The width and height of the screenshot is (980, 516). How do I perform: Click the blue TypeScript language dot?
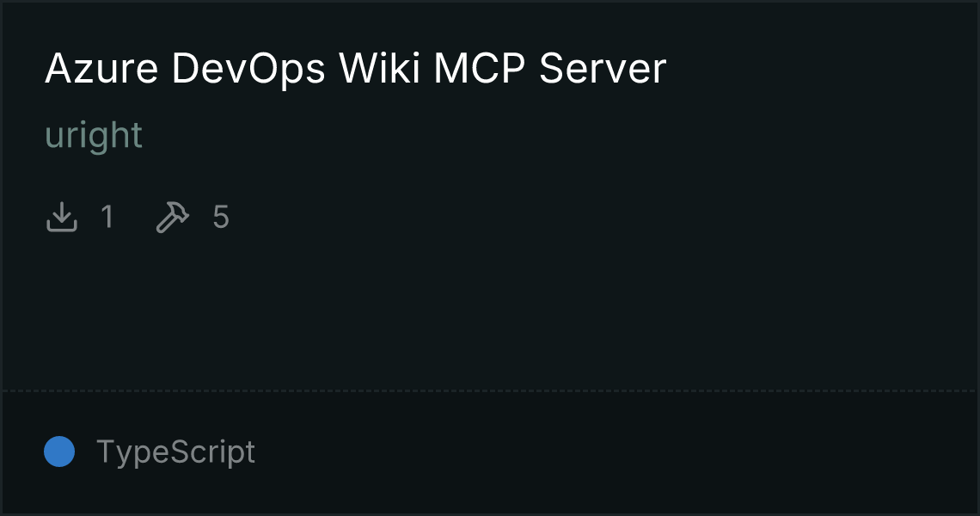[x=59, y=451]
